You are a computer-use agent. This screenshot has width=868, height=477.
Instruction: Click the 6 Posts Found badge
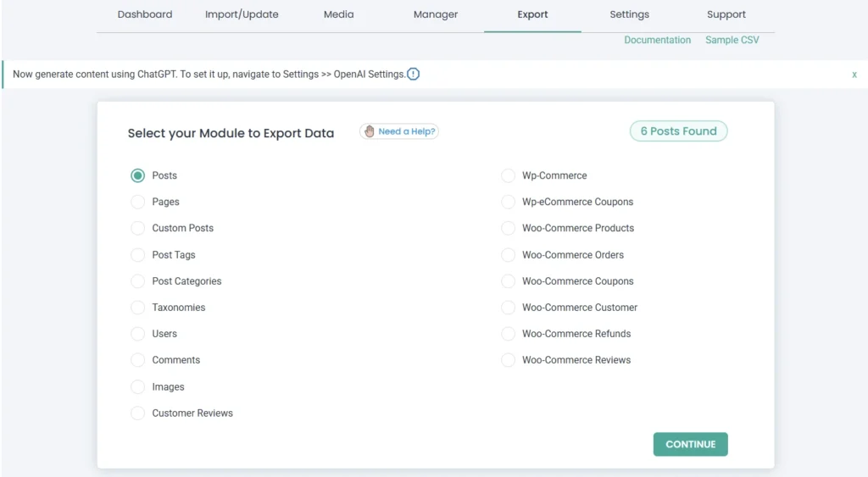coord(678,131)
